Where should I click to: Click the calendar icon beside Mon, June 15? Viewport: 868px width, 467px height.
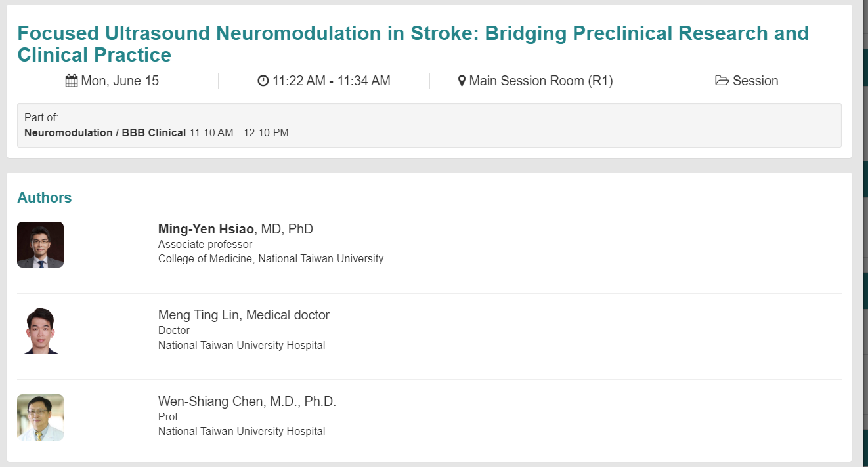tap(72, 81)
